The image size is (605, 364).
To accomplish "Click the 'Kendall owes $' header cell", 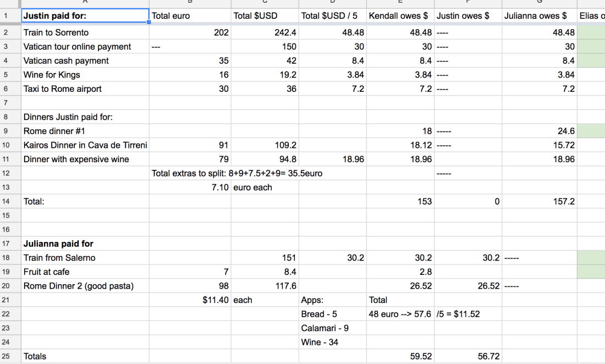I will (x=400, y=16).
